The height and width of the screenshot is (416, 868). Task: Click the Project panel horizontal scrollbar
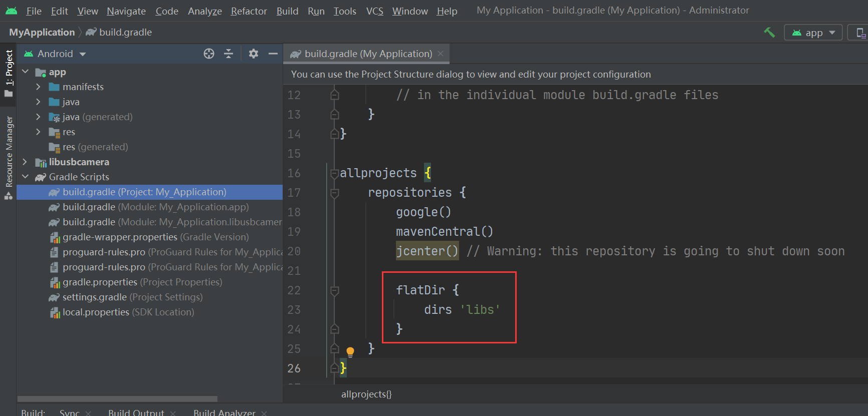pos(117,399)
